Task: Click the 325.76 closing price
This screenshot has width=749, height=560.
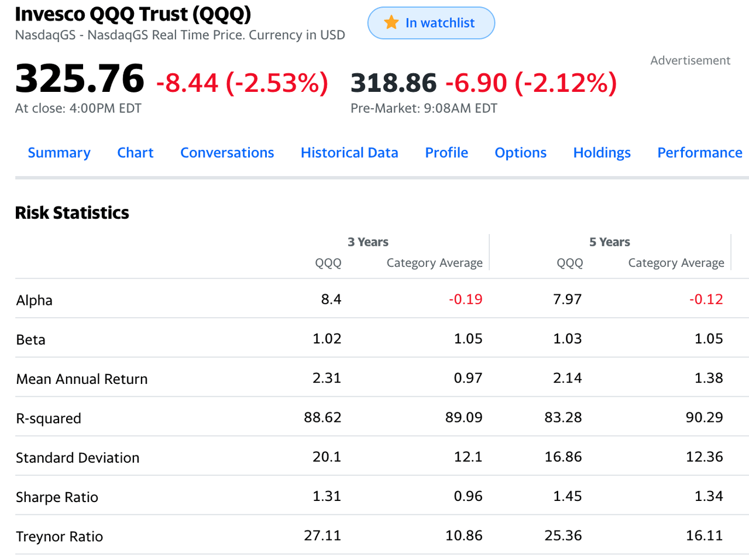Action: tap(80, 79)
